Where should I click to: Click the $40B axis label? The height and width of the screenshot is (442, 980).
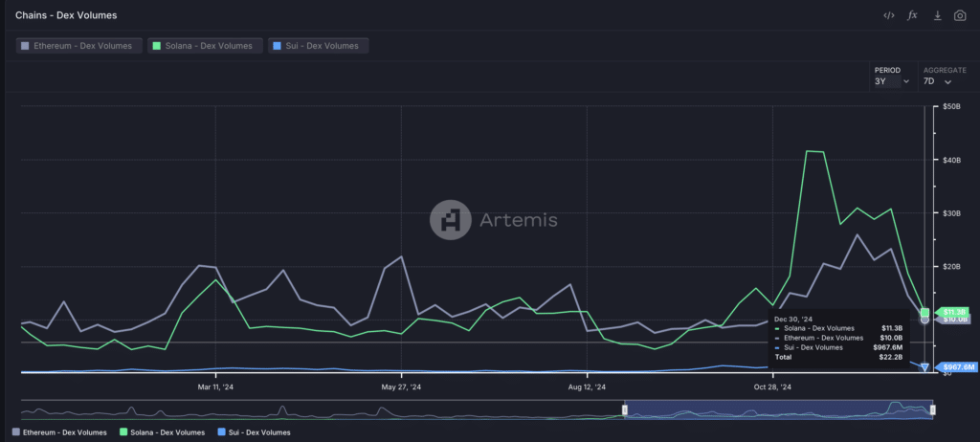point(952,160)
